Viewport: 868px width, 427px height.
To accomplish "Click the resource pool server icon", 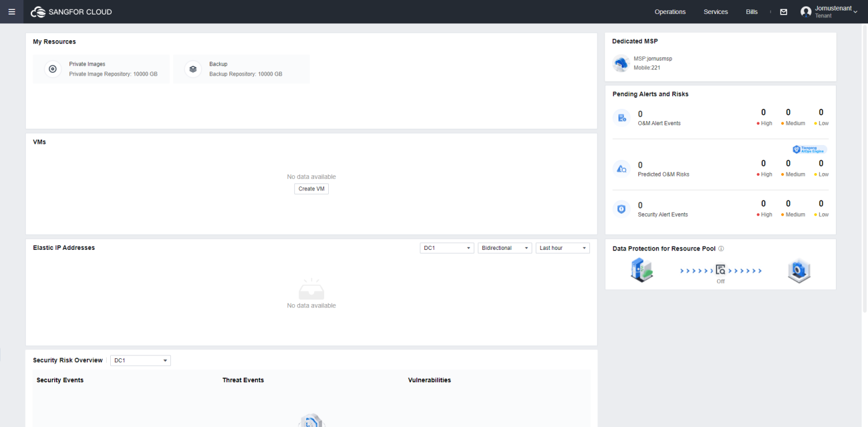I will coord(642,271).
